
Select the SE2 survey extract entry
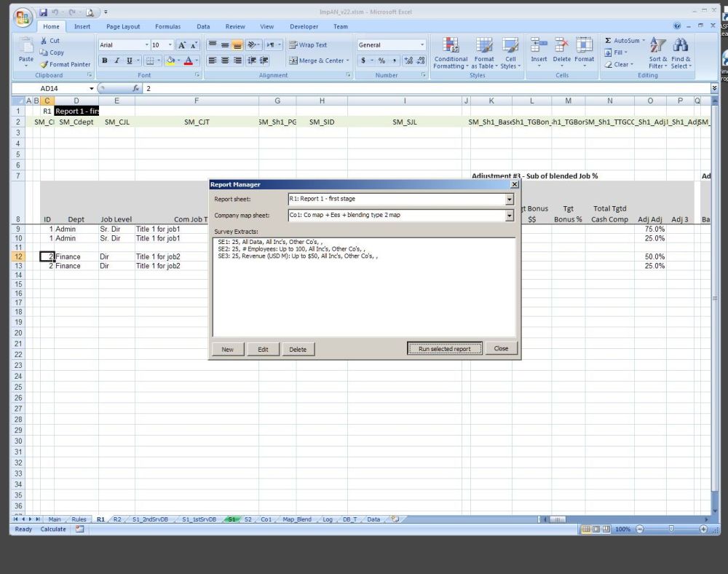point(291,248)
